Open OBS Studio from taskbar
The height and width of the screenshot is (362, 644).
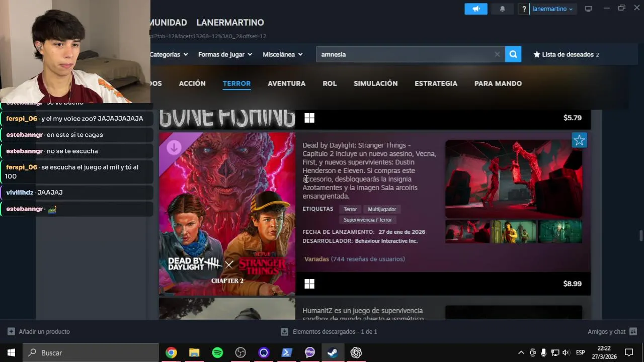(240, 352)
